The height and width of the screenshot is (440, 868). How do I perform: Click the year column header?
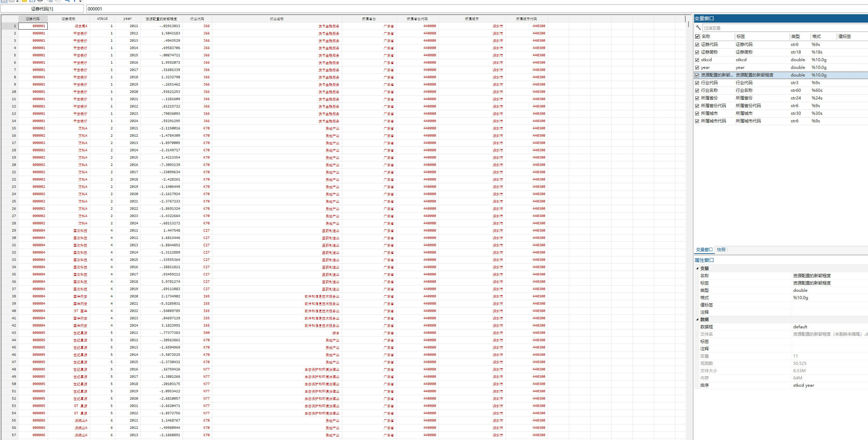(127, 19)
